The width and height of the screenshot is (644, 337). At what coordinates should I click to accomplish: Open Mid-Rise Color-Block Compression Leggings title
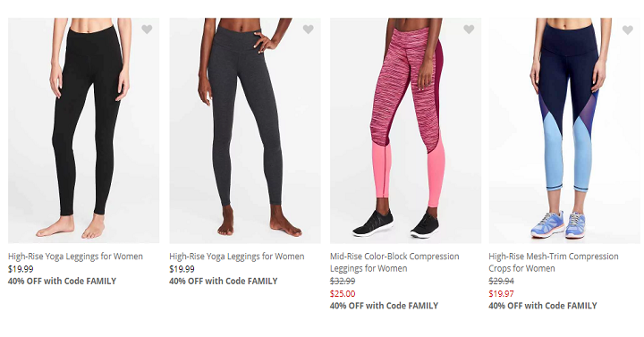click(394, 262)
